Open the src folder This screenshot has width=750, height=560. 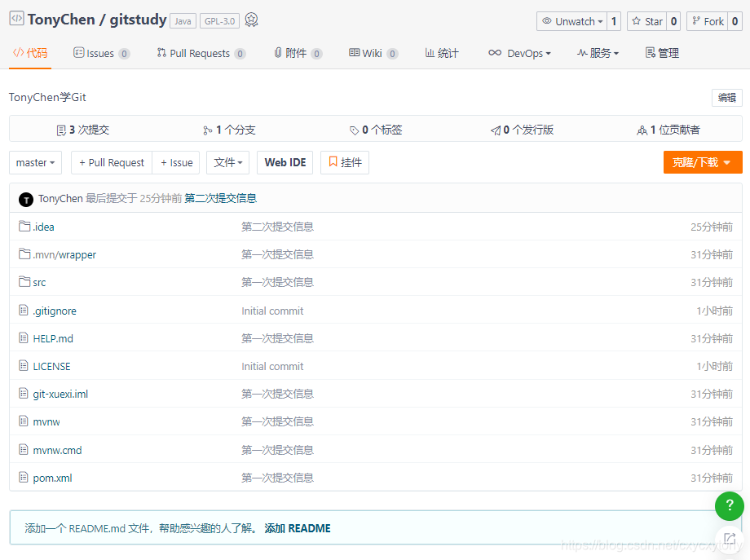click(x=39, y=282)
